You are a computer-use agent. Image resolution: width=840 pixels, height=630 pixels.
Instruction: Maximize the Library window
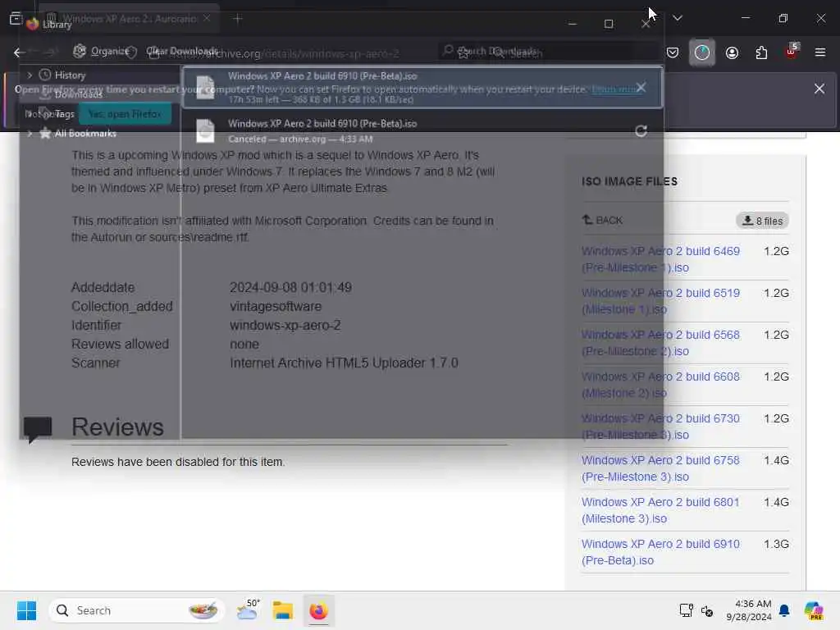point(609,24)
